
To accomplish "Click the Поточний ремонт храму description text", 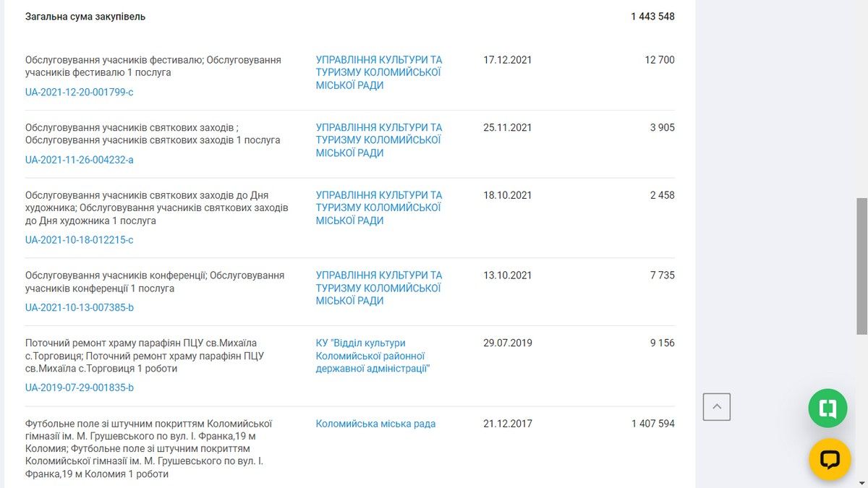I will pos(144,356).
